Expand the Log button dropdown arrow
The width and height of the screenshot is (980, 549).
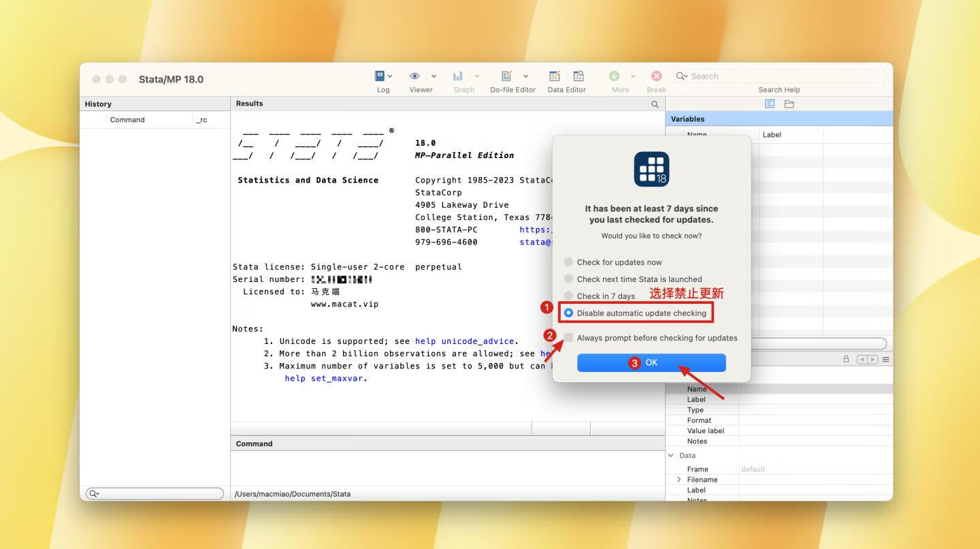click(390, 76)
